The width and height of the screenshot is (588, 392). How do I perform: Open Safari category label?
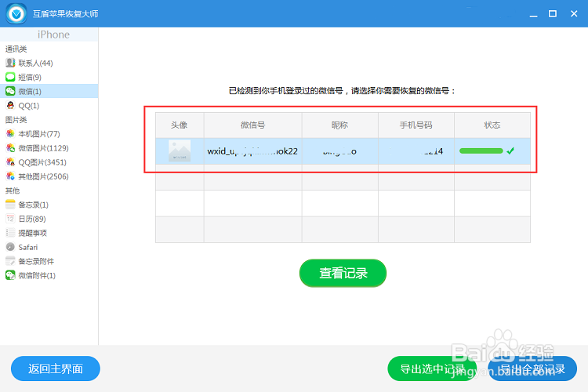pos(27,247)
